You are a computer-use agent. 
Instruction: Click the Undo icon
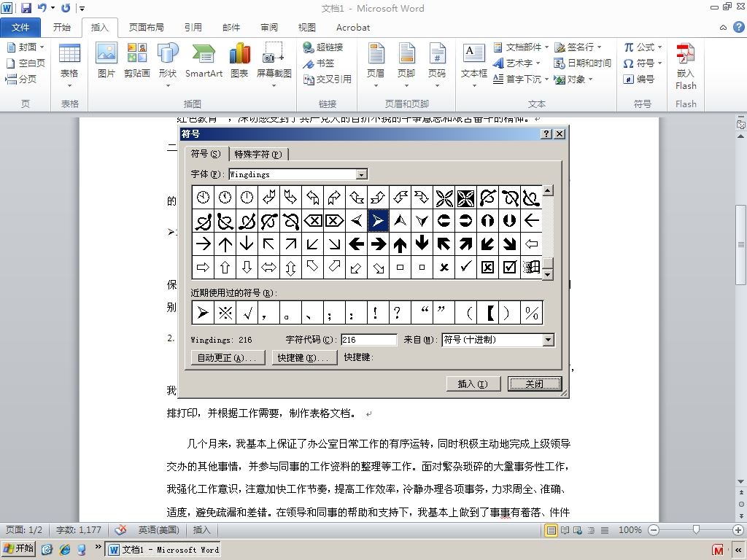coord(42,8)
